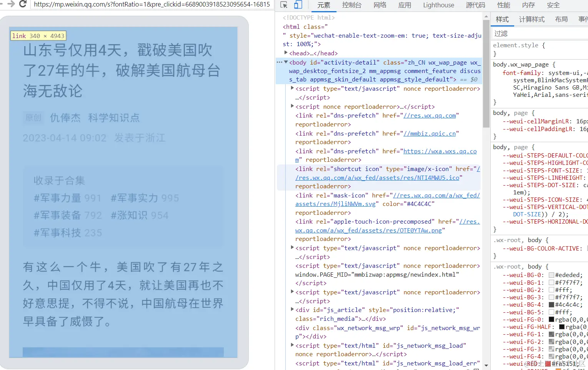Click the element.style rule block

coord(540,49)
